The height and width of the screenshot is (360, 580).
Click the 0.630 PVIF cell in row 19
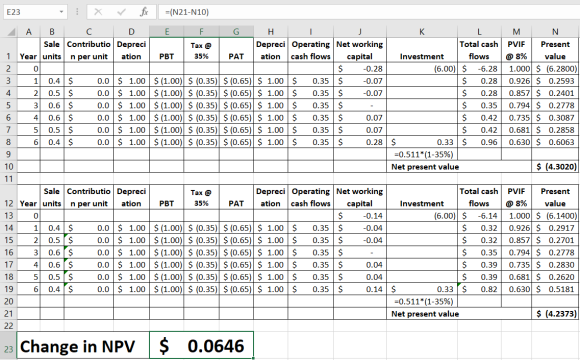click(517, 289)
